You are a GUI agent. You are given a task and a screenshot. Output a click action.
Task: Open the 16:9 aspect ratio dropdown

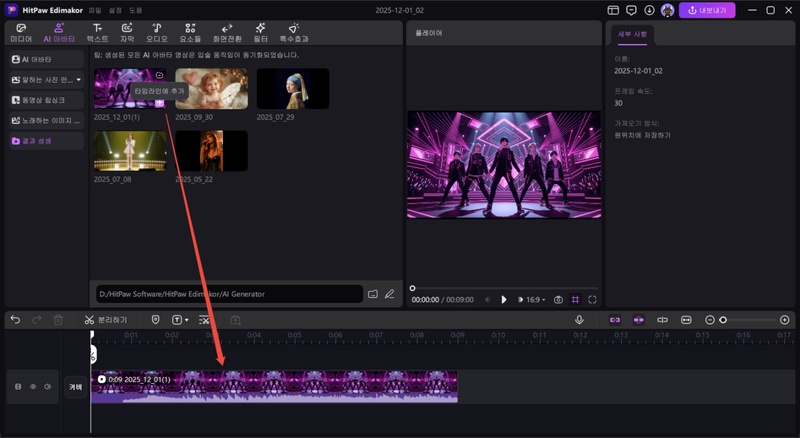click(x=533, y=299)
